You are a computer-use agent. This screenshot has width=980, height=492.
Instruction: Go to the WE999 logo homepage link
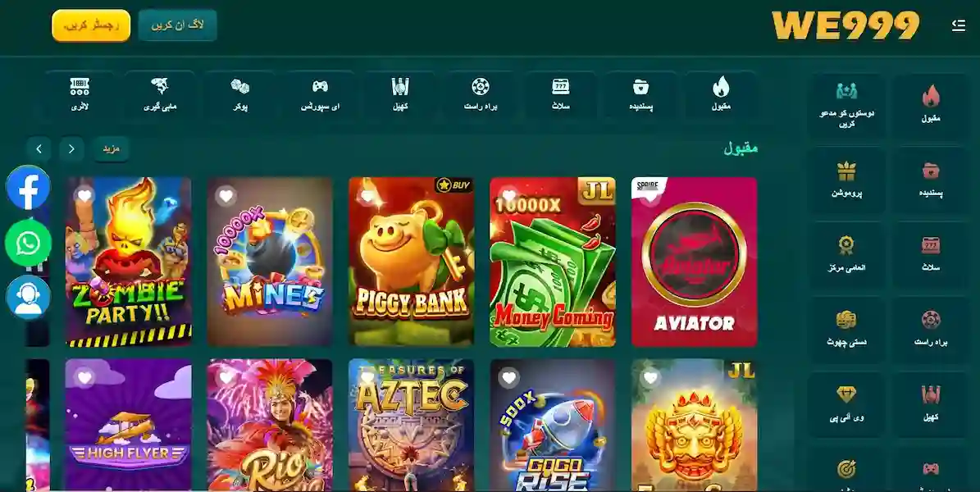(x=846, y=25)
